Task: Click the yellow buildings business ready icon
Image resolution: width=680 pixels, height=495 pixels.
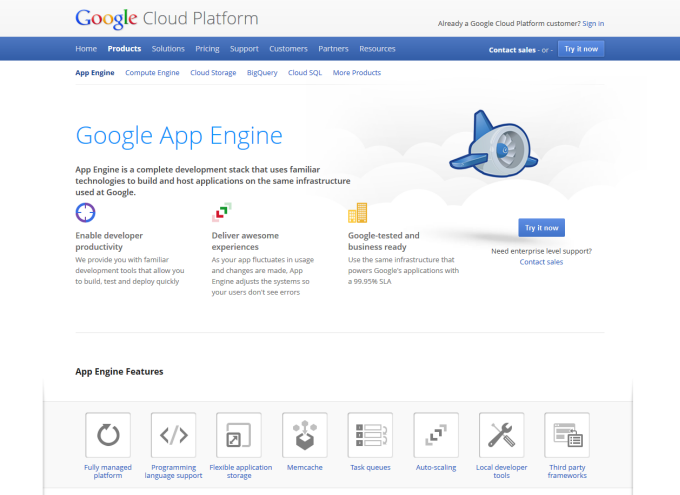Action: pos(358,213)
